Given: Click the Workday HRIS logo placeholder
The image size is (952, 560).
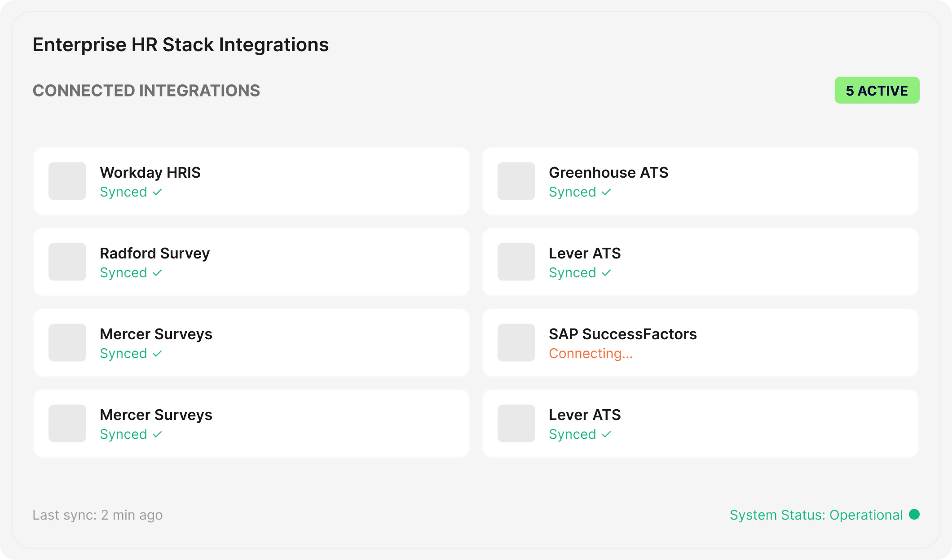Looking at the screenshot, I should click(67, 181).
